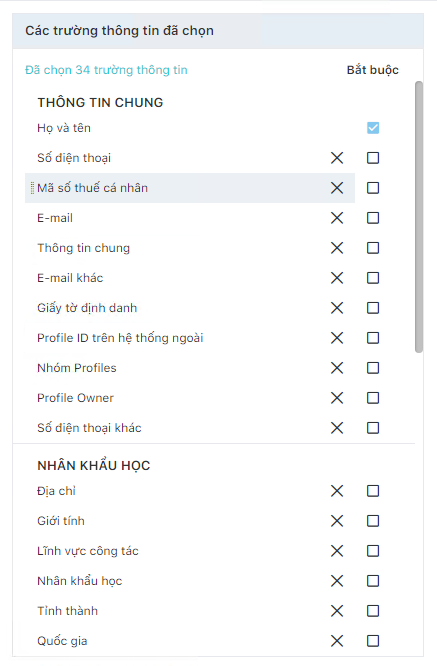Grab the drag handle beside Mã số thuế cá nhân

click(32, 188)
